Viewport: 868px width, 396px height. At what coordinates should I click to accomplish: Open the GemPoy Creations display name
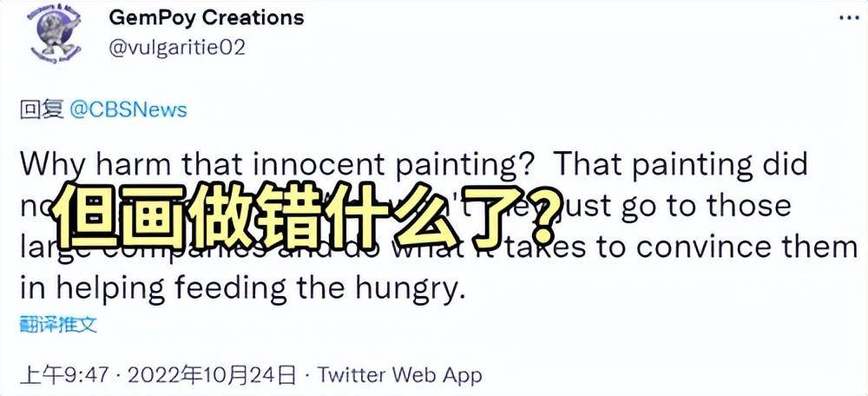click(x=207, y=17)
